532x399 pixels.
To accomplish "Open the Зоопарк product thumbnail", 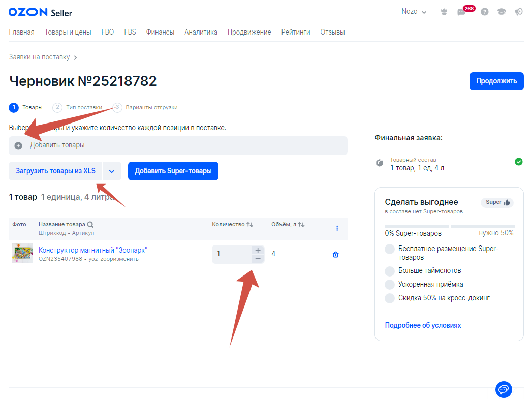I will 22,253.
